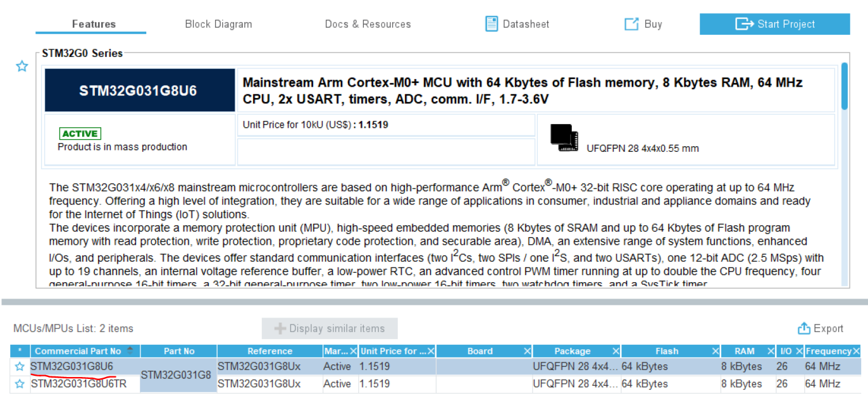The image size is (868, 415).
Task: Click the Start Project button
Action: click(x=774, y=24)
